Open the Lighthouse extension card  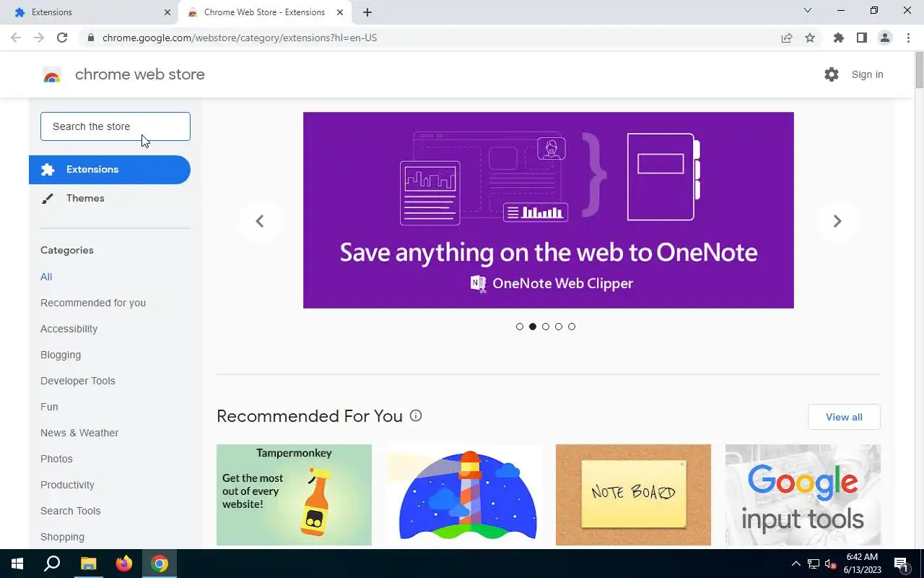click(463, 495)
